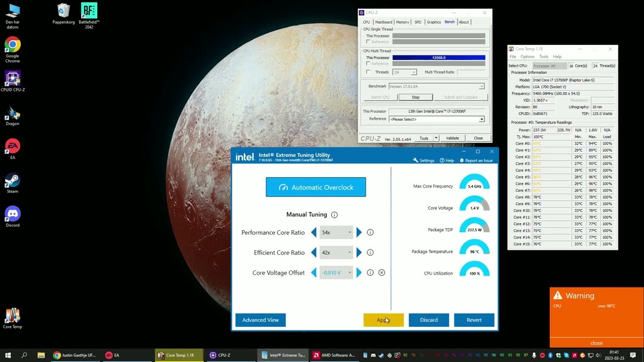Open Select CPU dropdown in Core Temp
The height and width of the screenshot is (362, 644).
click(549, 66)
